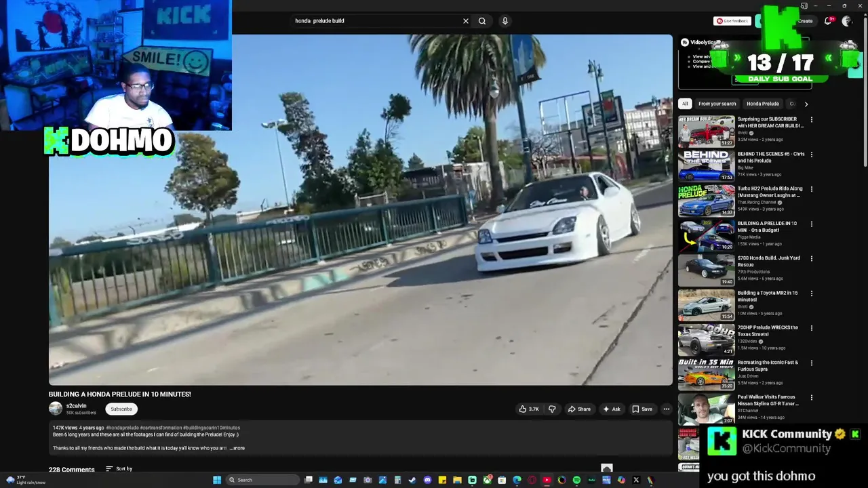Open Microsoft Edge from the taskbar
This screenshot has width=868, height=488.
[517, 480]
